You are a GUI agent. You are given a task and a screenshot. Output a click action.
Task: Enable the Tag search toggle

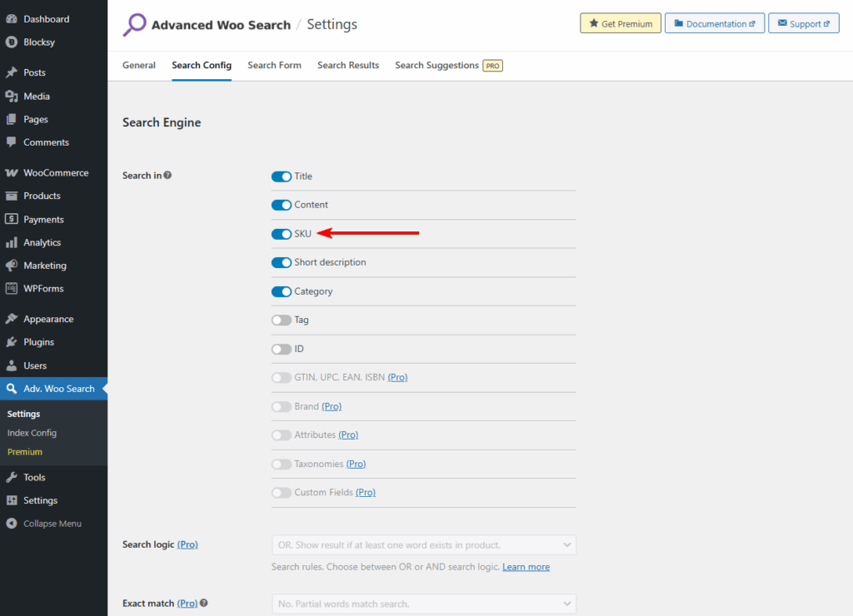pyautogui.click(x=281, y=320)
